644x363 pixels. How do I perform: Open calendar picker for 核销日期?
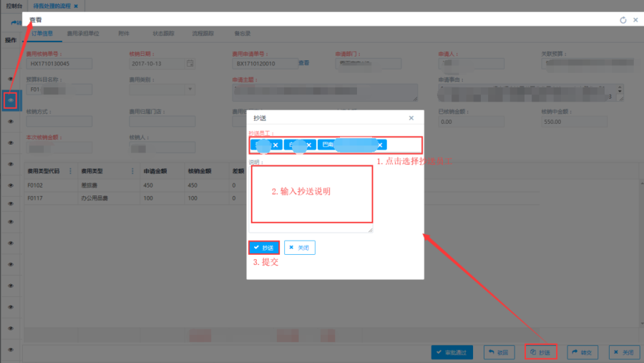190,64
